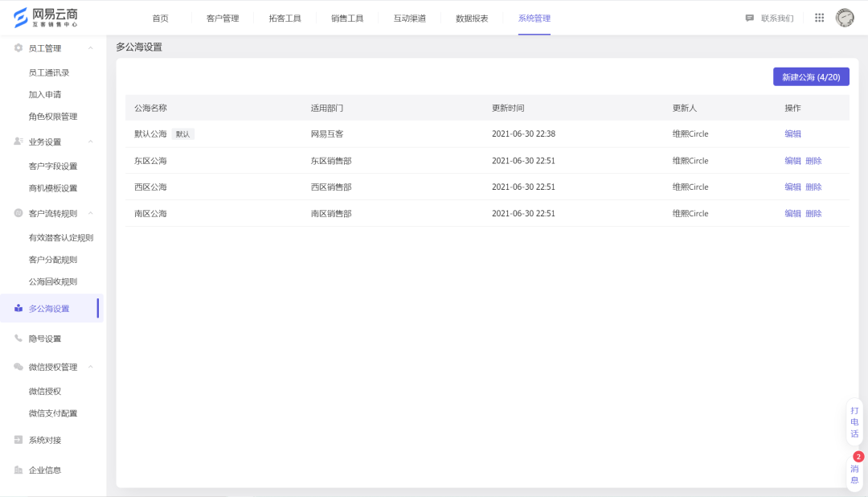868x497 pixels.
Task: Switch to the 客户管理 tab
Action: coord(223,18)
